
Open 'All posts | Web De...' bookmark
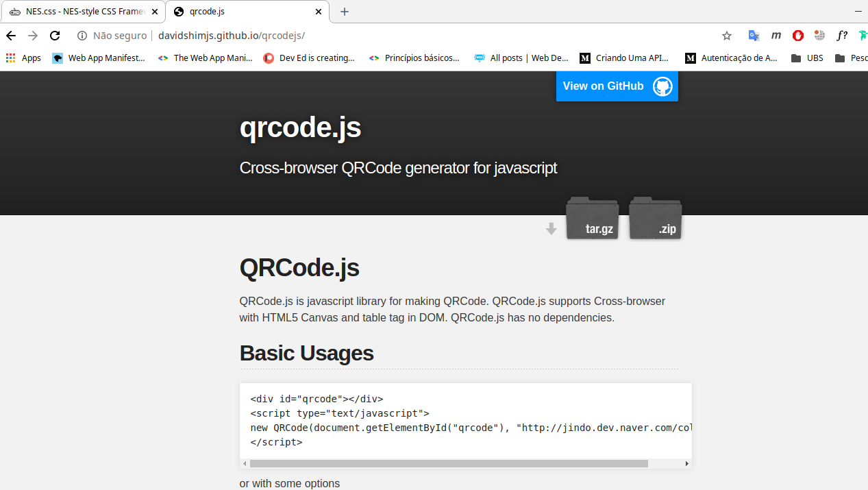click(x=521, y=58)
